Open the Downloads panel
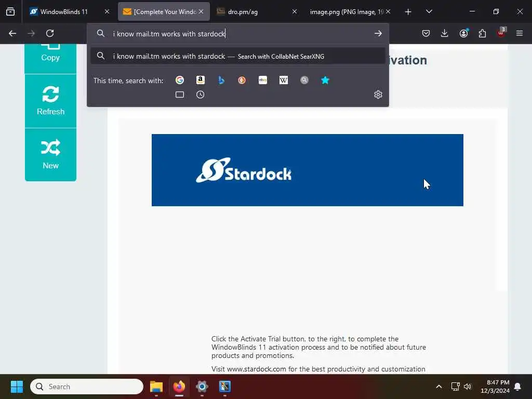 point(445,33)
